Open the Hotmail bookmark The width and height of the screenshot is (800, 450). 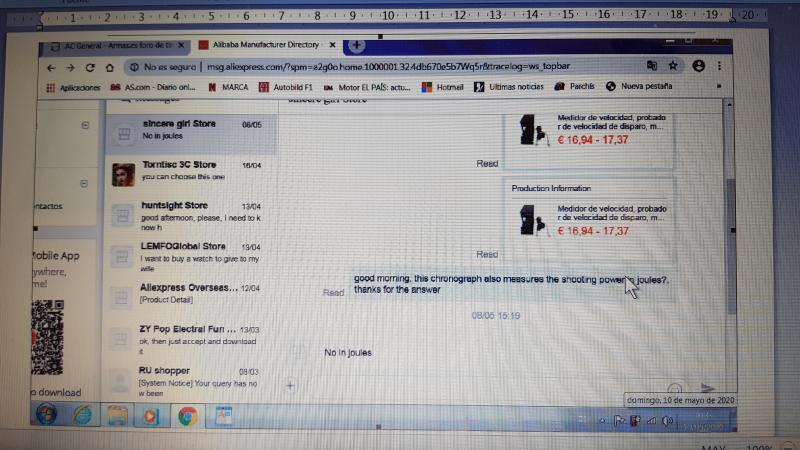tap(444, 87)
